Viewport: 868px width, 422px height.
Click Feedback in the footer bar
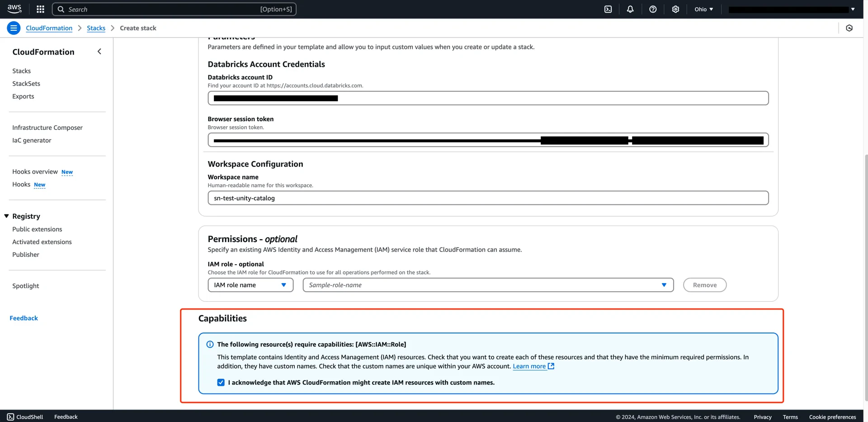click(x=66, y=417)
